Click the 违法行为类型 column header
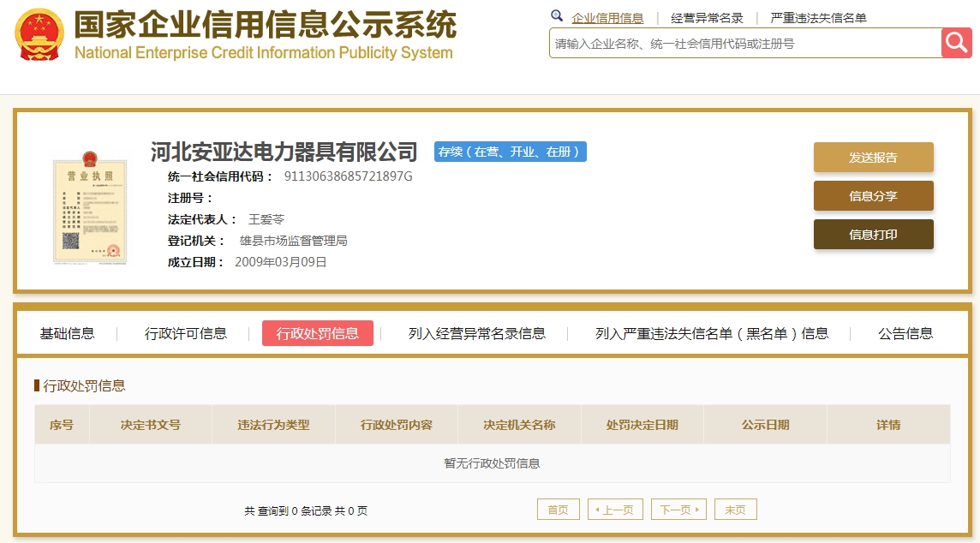This screenshot has width=980, height=543. click(x=274, y=425)
